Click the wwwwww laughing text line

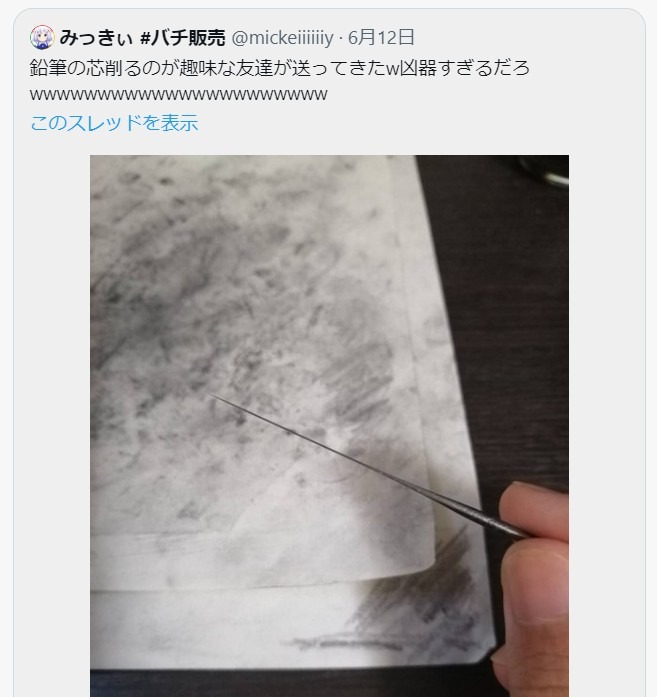click(178, 95)
